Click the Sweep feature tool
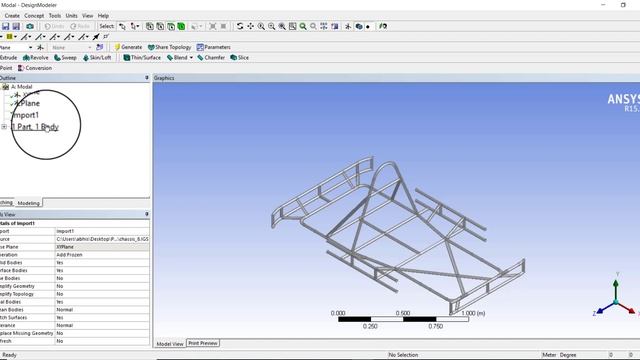Screen dimensions: 640x360 pos(65,58)
